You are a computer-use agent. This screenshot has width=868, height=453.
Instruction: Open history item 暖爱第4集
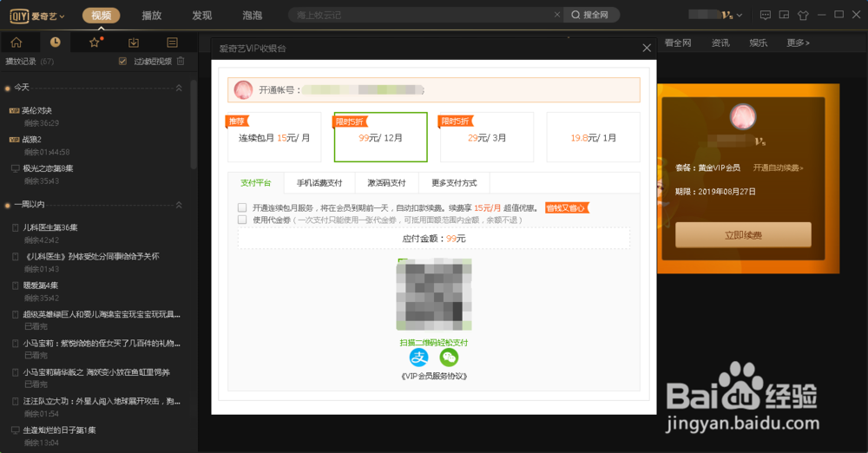tap(41, 286)
